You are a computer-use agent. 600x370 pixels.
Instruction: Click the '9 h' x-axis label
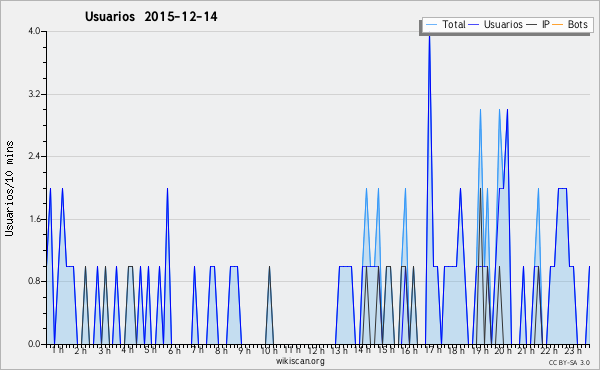244,351
